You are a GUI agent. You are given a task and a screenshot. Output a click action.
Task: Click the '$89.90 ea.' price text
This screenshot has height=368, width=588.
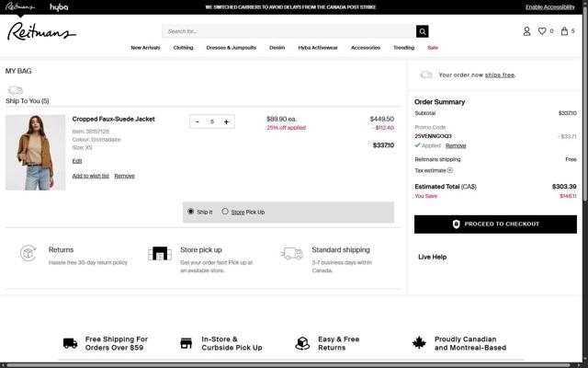(282, 119)
